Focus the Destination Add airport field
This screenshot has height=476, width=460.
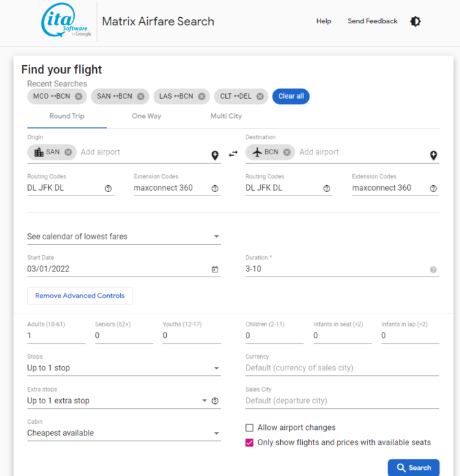tap(363, 152)
